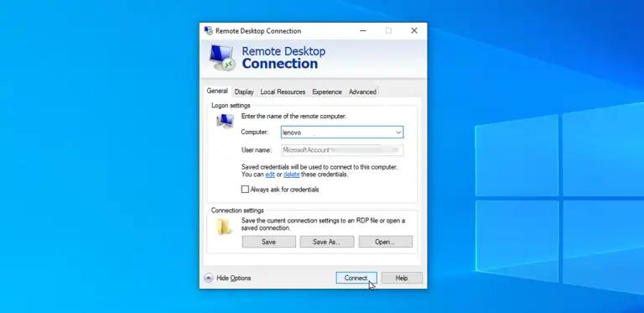Open the Local Resources tab
Image resolution: width=644 pixels, height=313 pixels.
283,92
